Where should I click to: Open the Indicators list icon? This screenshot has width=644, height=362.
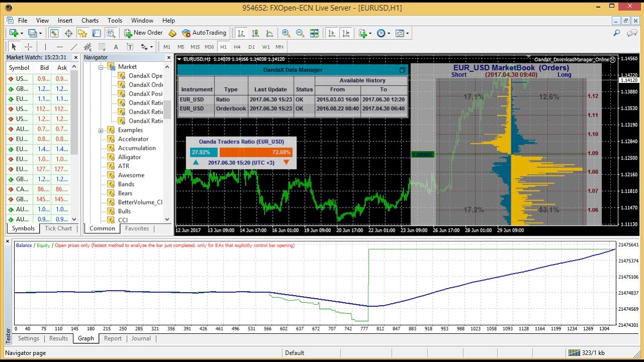[x=363, y=33]
